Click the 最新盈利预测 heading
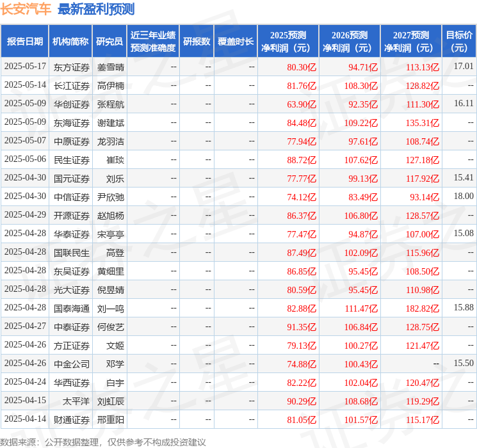The width and height of the screenshot is (477, 448). (96, 9)
